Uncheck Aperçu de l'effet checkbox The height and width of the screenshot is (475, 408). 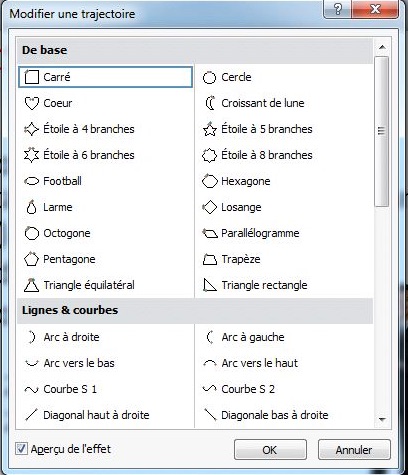click(21, 449)
